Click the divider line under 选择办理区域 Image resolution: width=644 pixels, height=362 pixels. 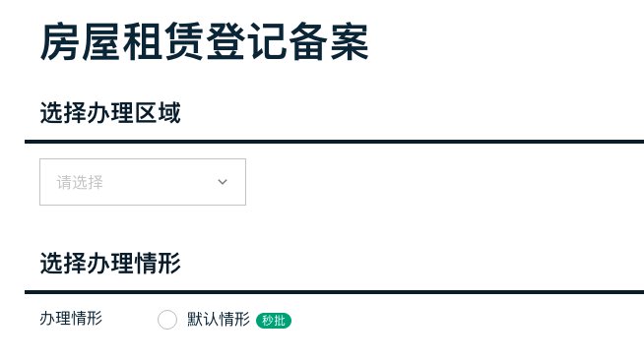335,142
